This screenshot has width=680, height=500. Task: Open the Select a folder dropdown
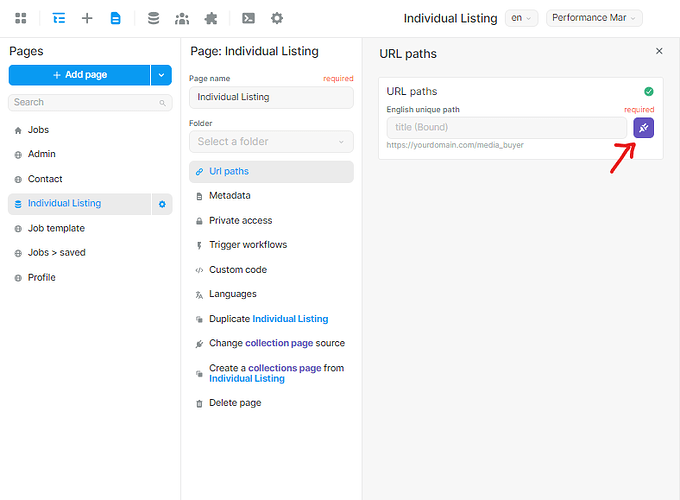tap(271, 142)
